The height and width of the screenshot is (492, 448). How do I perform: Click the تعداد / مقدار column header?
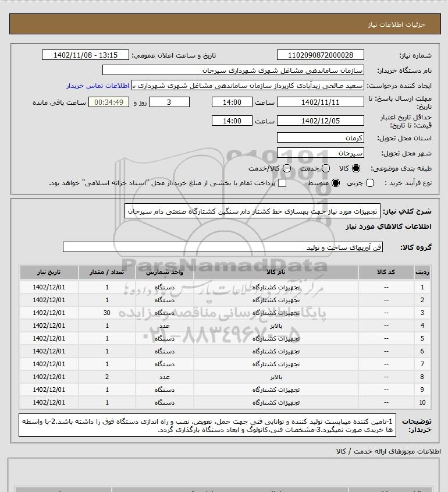[x=107, y=272]
